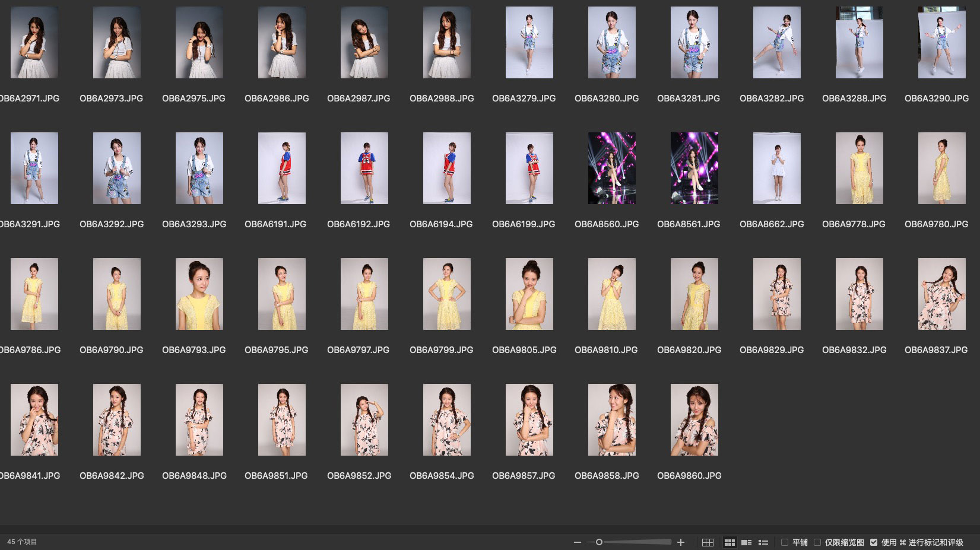The image size is (980, 550).
Task: Switch to details view layout
Action: coord(747,542)
